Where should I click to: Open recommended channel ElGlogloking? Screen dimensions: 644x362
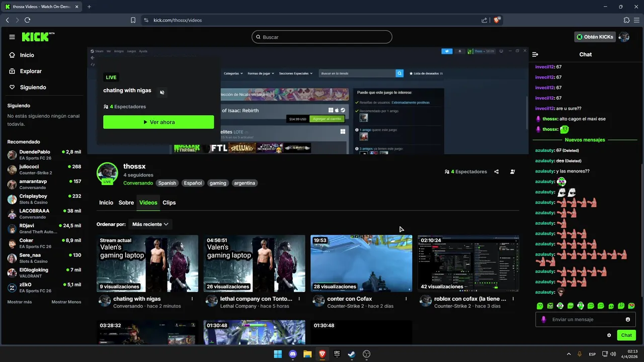(44, 273)
